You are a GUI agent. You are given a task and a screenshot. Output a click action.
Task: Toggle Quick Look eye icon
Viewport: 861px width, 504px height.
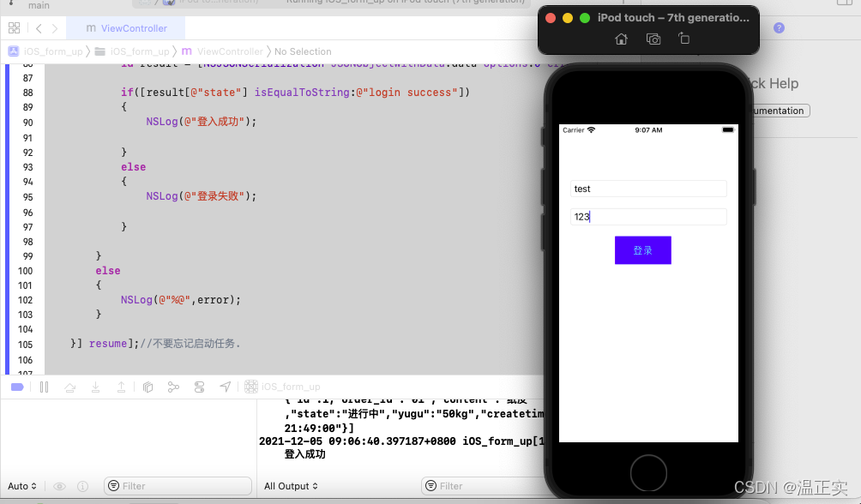pyautogui.click(x=59, y=486)
